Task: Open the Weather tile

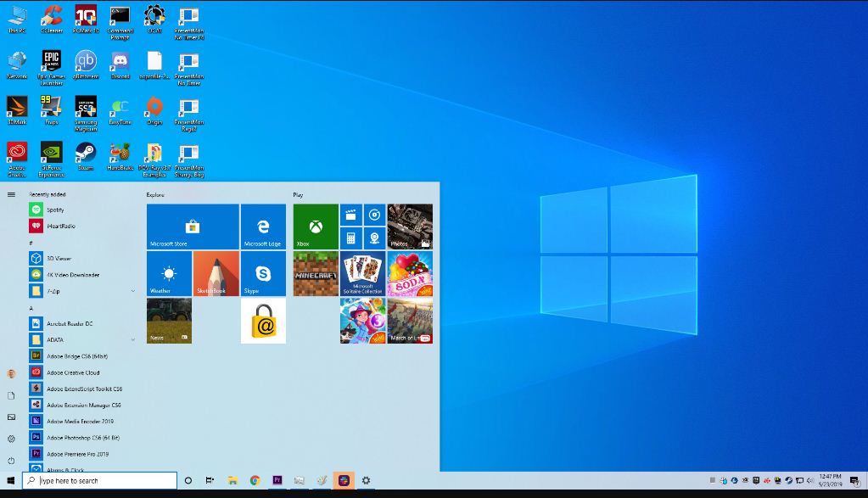Action: pos(170,273)
